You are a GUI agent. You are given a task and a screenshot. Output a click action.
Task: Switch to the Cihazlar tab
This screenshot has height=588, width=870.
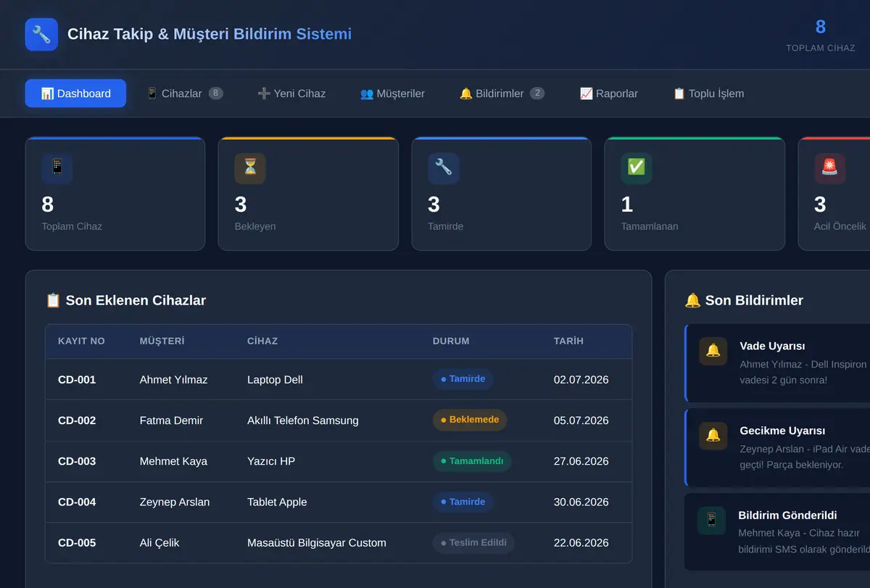[x=184, y=94]
